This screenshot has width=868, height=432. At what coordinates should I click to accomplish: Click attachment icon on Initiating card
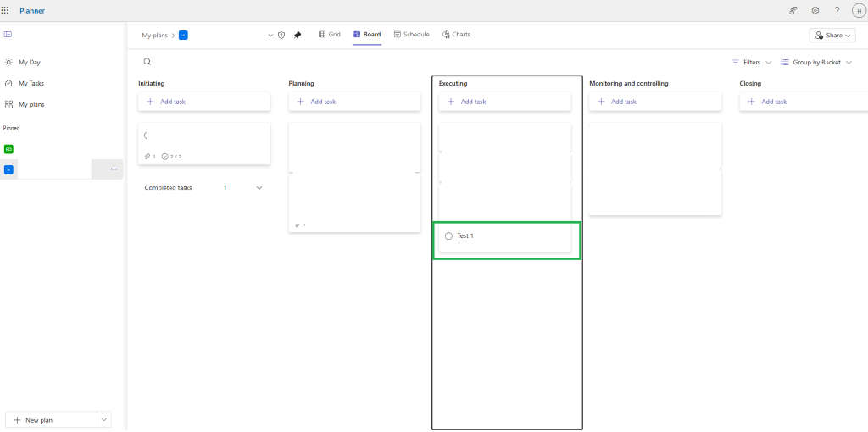coord(149,157)
